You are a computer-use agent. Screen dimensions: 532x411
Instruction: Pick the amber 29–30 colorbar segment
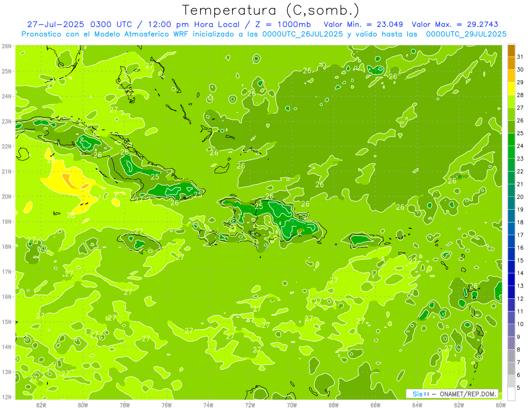click(x=511, y=76)
